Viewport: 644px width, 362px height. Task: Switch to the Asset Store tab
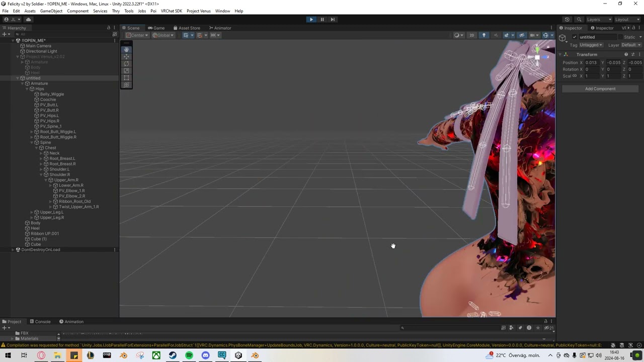[186, 28]
